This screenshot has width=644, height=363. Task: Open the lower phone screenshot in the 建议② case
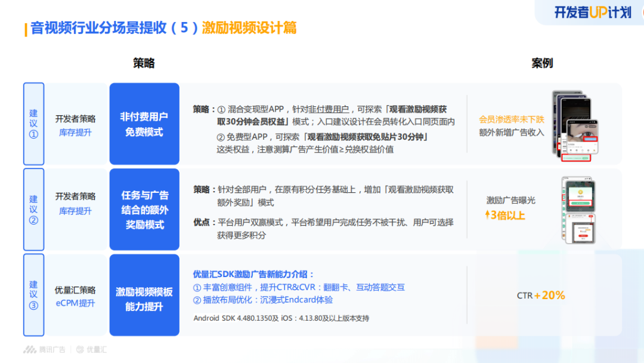click(x=579, y=228)
